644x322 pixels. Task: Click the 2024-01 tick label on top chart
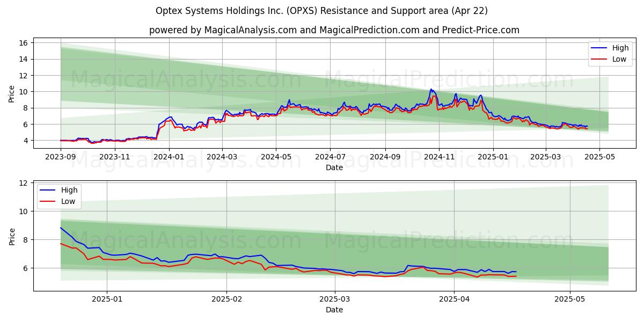coord(169,157)
